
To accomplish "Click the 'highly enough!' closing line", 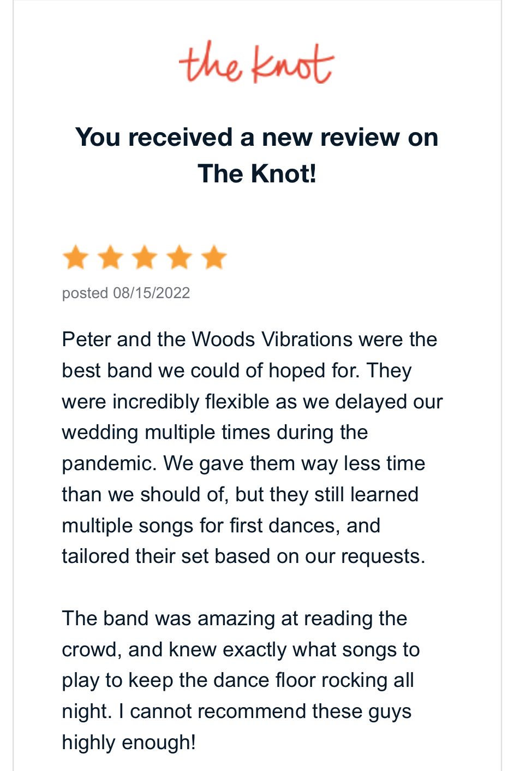I will click(129, 743).
